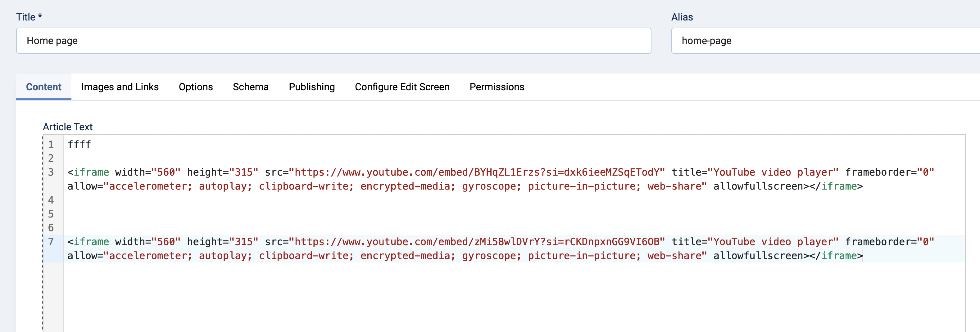Screen dimensions: 980x332
Task: Click the Title * label
Action: click(x=29, y=17)
